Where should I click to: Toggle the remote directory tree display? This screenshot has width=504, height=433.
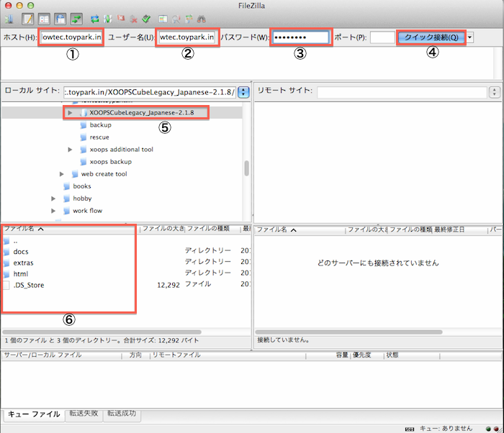coord(60,19)
